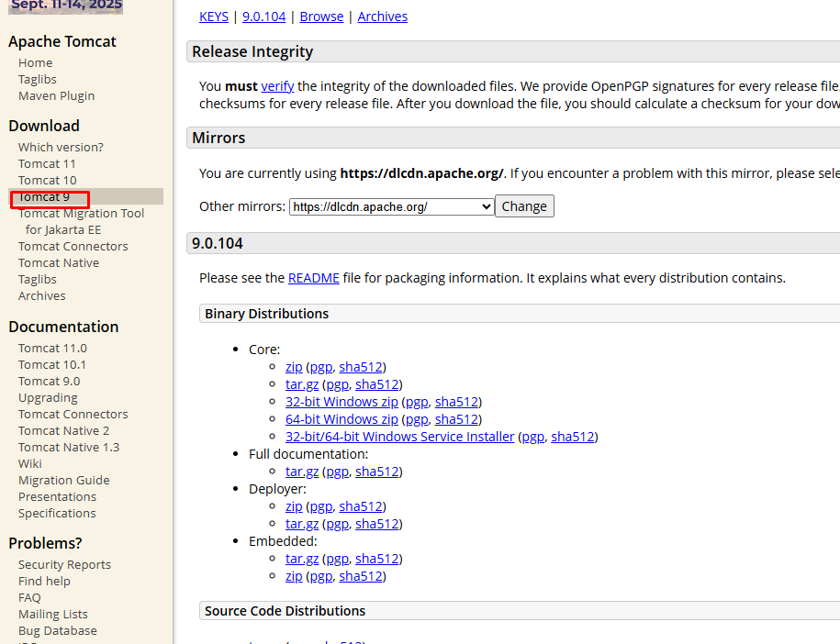Open Tomcat Native under Download
Image resolution: width=840 pixels, height=644 pixels.
tap(59, 263)
